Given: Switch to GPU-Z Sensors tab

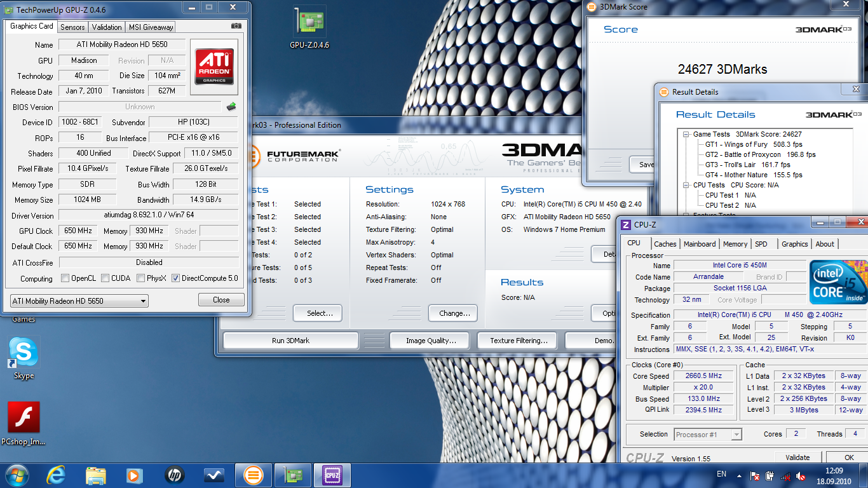Looking at the screenshot, I should click(x=72, y=27).
